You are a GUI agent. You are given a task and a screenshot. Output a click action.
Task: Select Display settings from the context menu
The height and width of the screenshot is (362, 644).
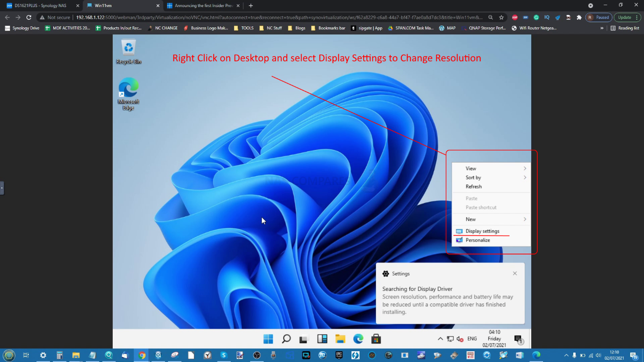(491, 231)
